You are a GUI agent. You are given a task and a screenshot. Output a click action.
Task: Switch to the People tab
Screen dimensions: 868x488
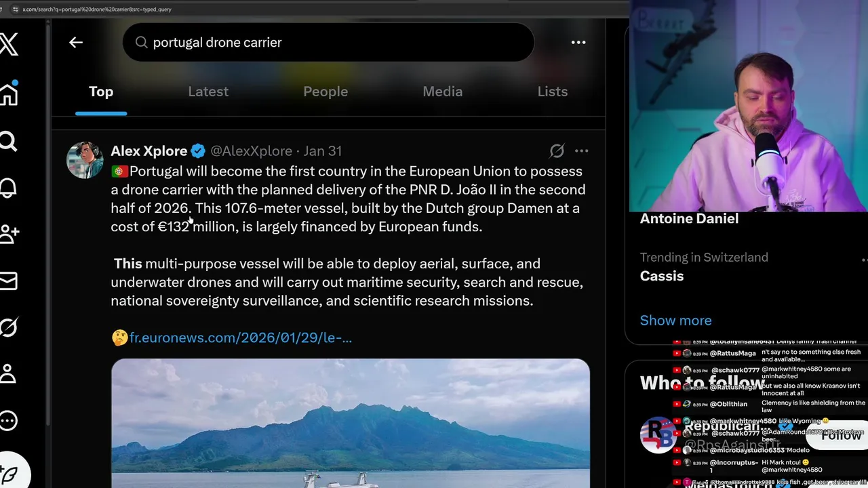click(325, 91)
